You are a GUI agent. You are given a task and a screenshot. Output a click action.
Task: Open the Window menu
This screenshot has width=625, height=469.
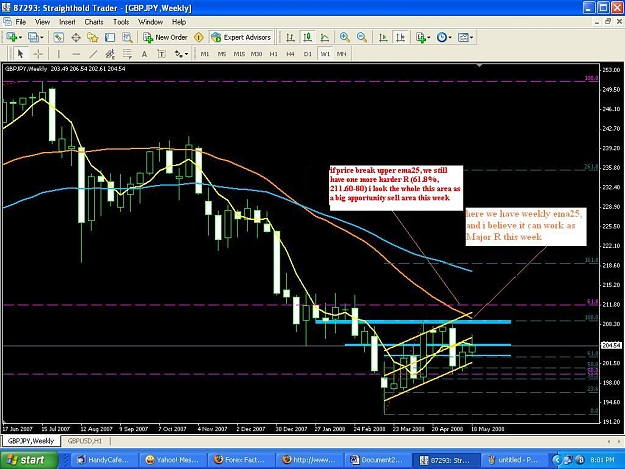pyautogui.click(x=150, y=22)
